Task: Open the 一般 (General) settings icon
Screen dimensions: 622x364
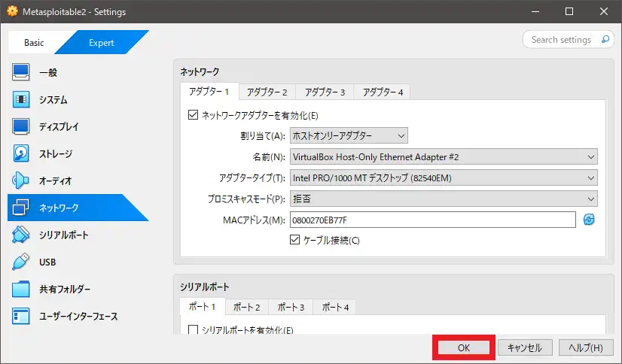Action: 21,73
